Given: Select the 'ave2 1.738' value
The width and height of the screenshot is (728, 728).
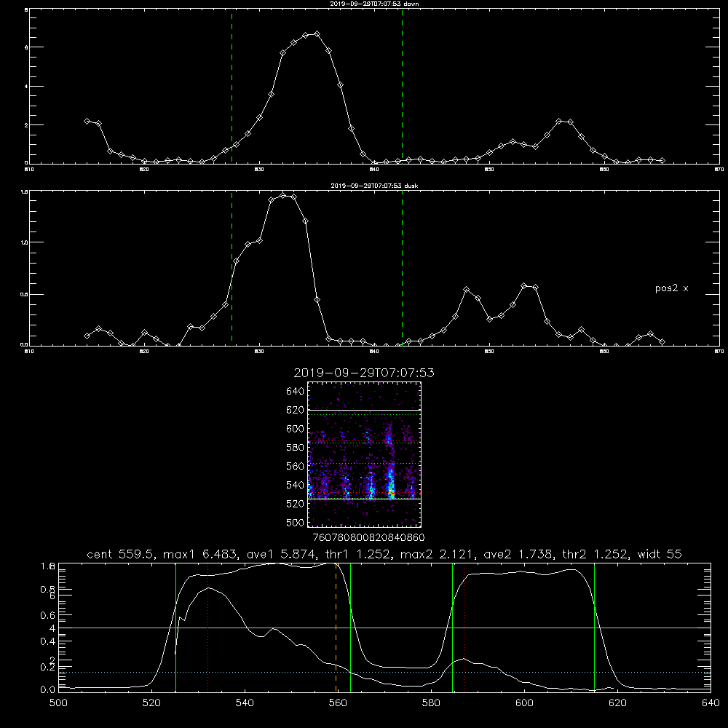Looking at the screenshot, I should [x=518, y=554].
